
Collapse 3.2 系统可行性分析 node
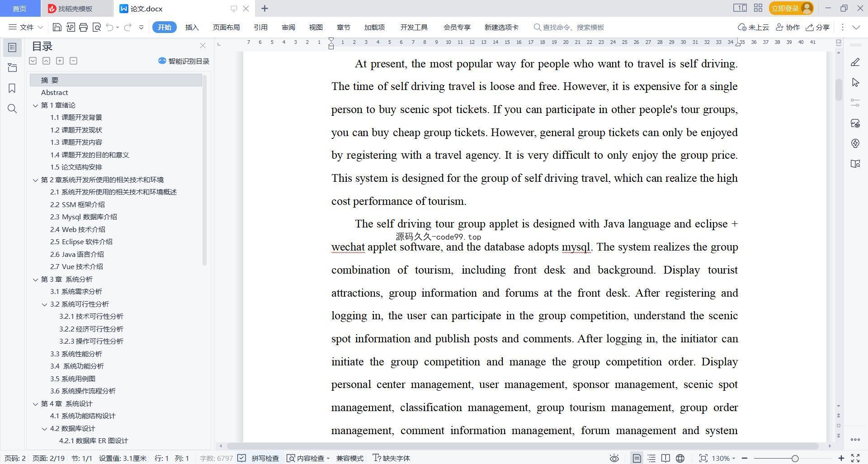click(44, 304)
